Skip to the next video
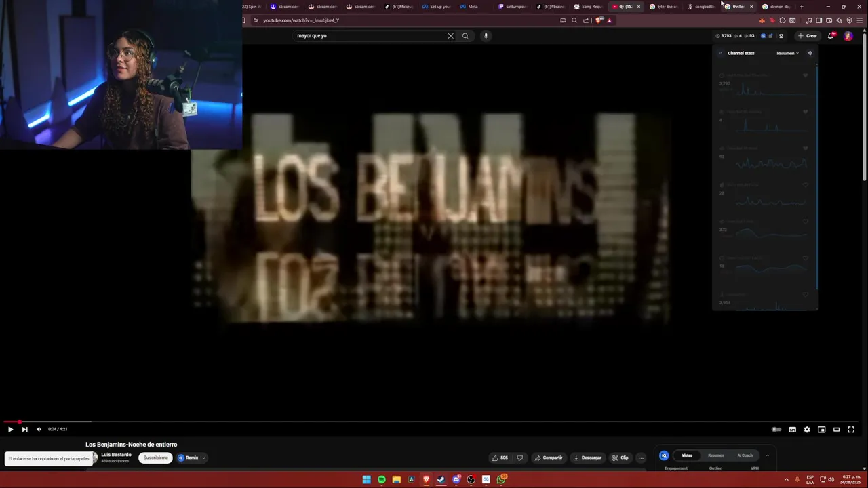This screenshot has width=868, height=488. pyautogui.click(x=24, y=429)
